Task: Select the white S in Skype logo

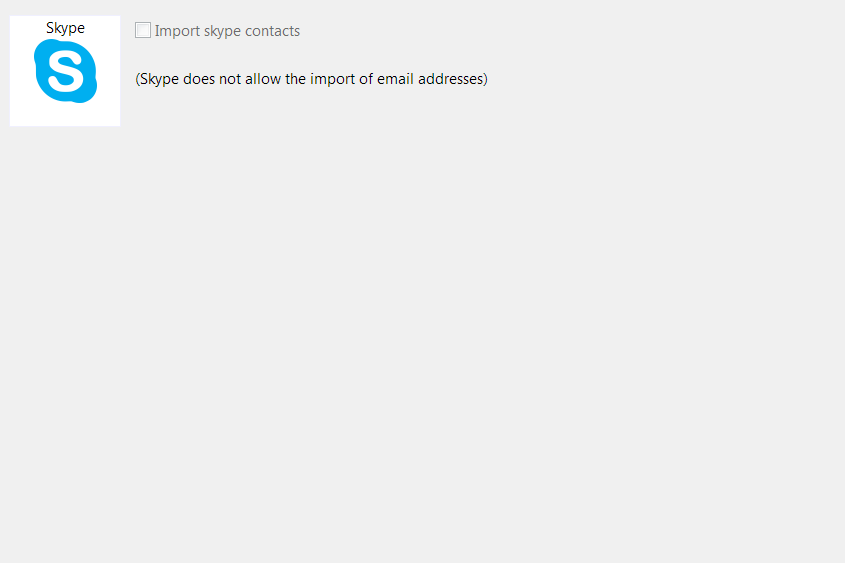Action: pyautogui.click(x=66, y=71)
